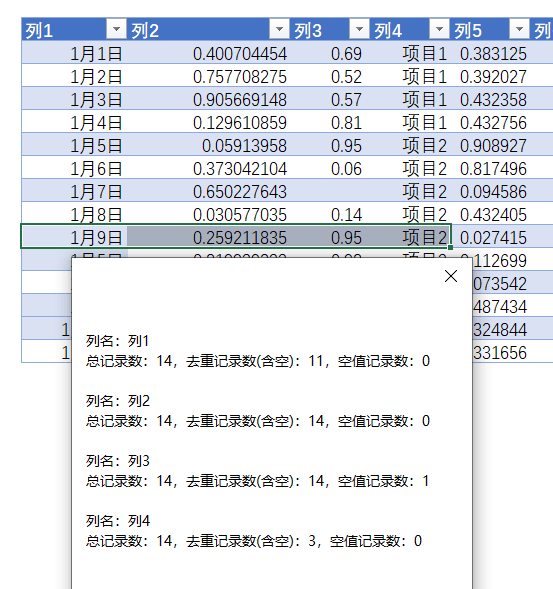Select cell 0.432756
The width and height of the screenshot is (553, 589).
click(x=490, y=121)
